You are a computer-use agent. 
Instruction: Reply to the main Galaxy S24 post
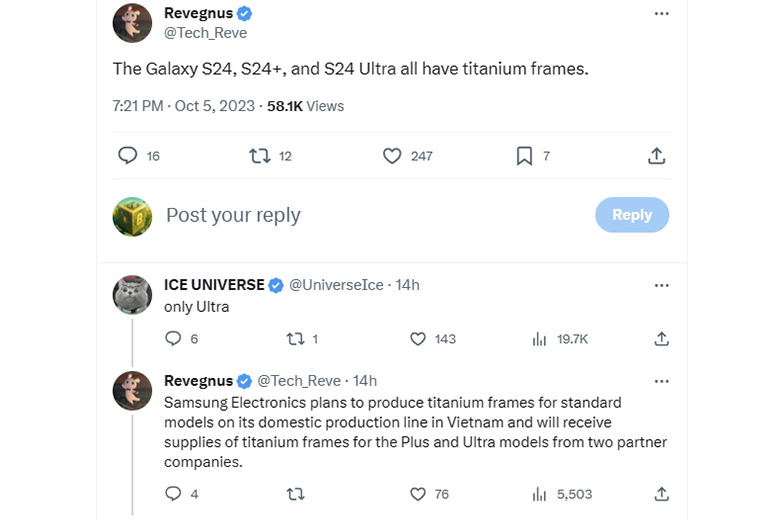pyautogui.click(x=127, y=156)
